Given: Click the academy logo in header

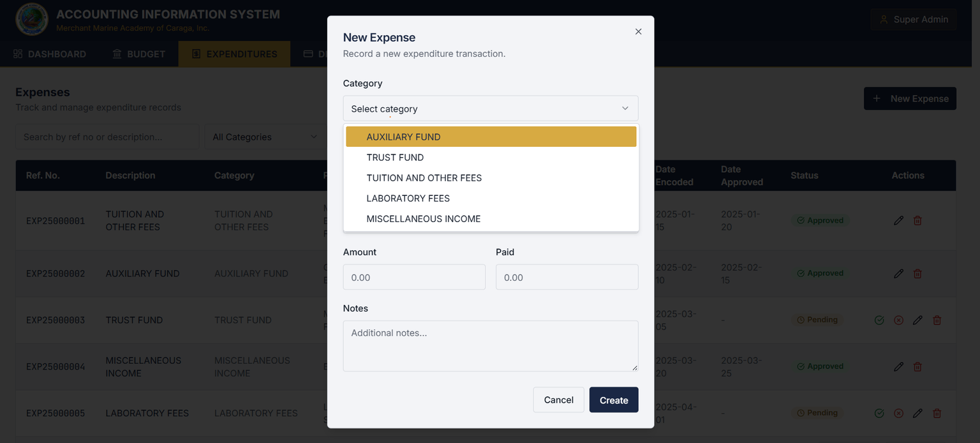Looking at the screenshot, I should click(32, 19).
